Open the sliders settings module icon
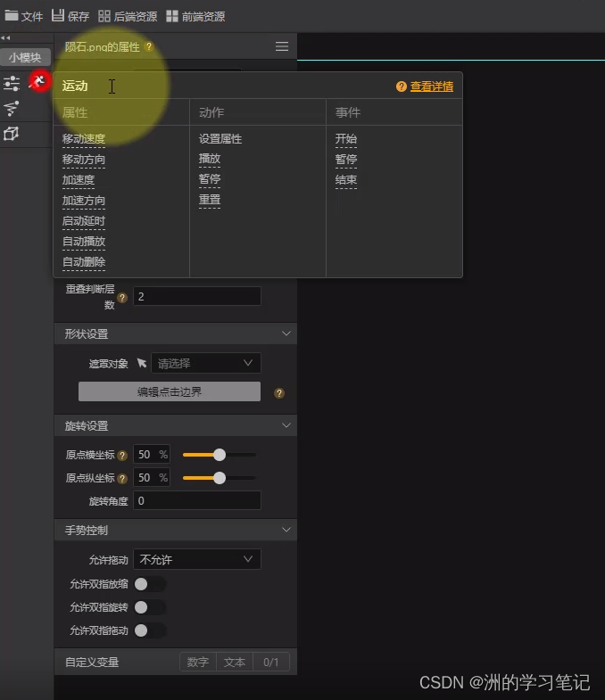Image resolution: width=605 pixels, height=700 pixels. click(12, 83)
